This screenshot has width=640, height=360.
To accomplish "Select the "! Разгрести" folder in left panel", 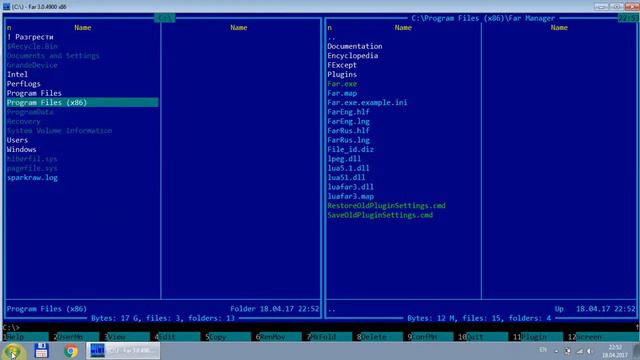I will tap(30, 37).
